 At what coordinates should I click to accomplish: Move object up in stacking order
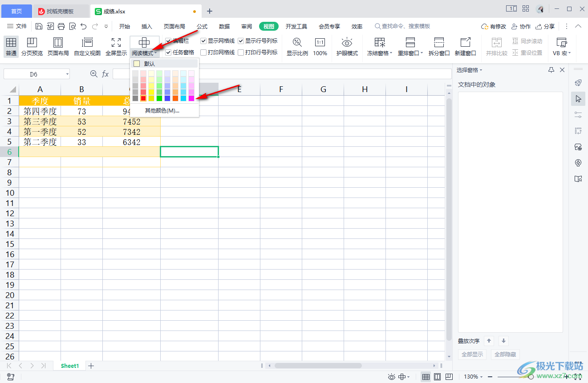point(489,341)
